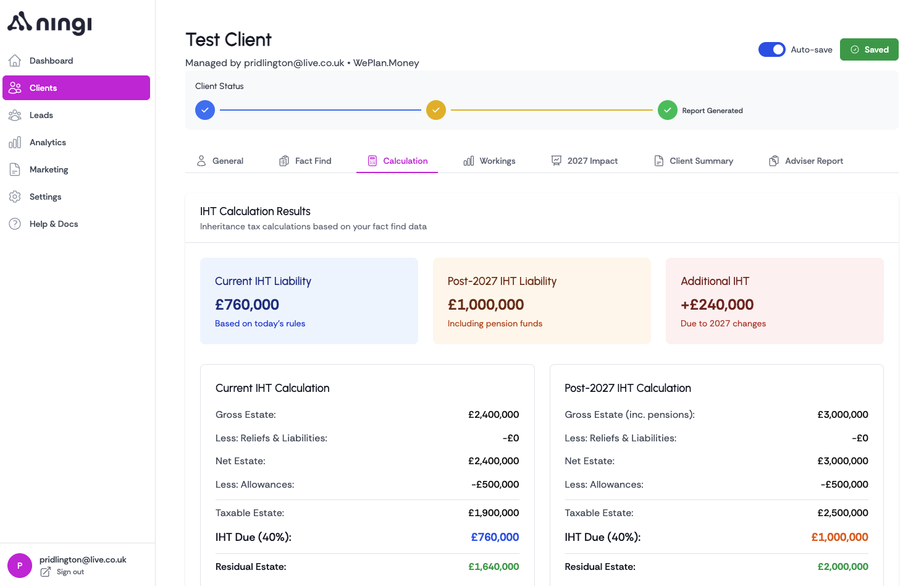Open Dashboard via the home icon

15,61
